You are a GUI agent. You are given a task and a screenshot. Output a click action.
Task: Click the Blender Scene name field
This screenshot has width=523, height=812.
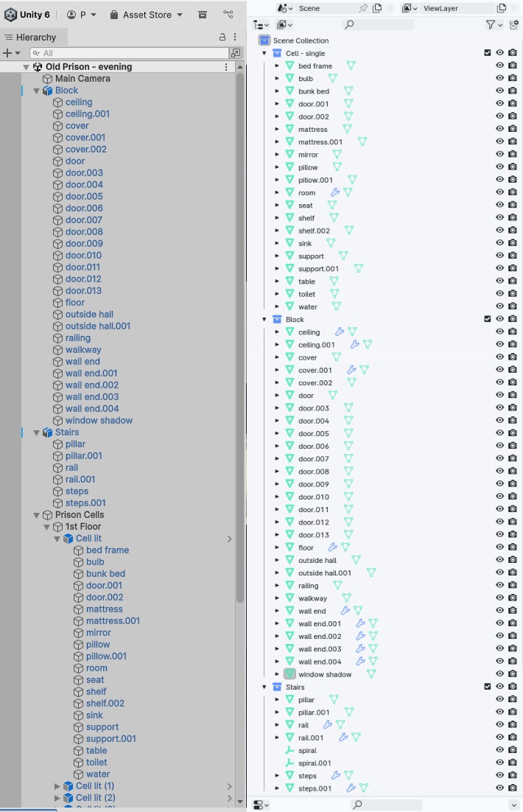[326, 8]
